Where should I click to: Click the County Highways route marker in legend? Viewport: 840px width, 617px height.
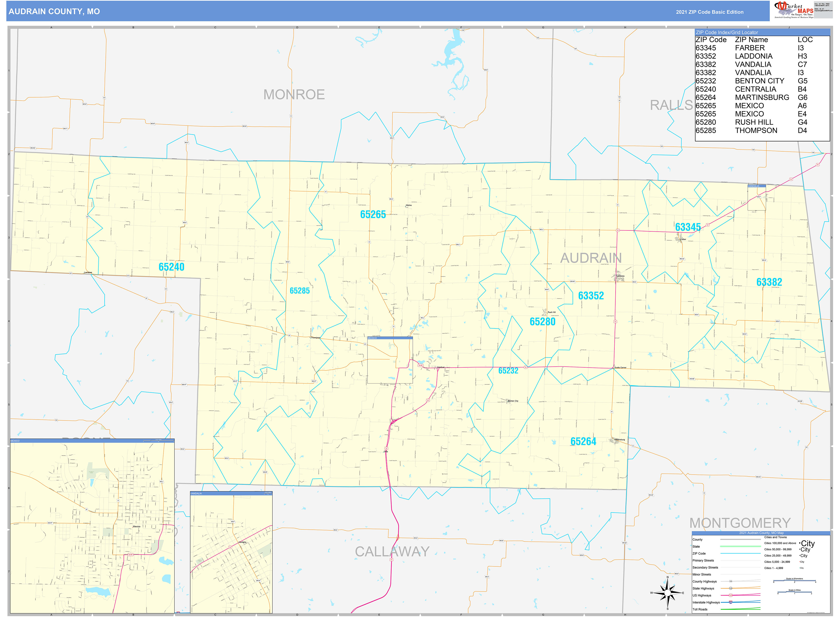tap(731, 581)
